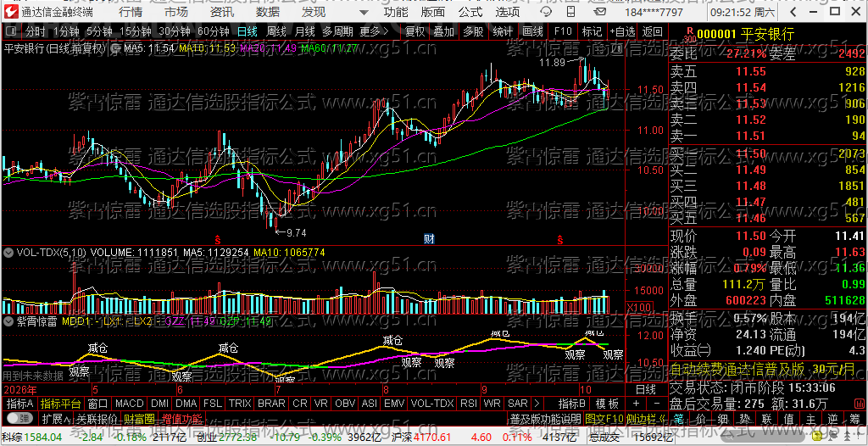Screen dimensions: 868x446
Task: Select the 周线 weekly period
Action: [x=275, y=31]
